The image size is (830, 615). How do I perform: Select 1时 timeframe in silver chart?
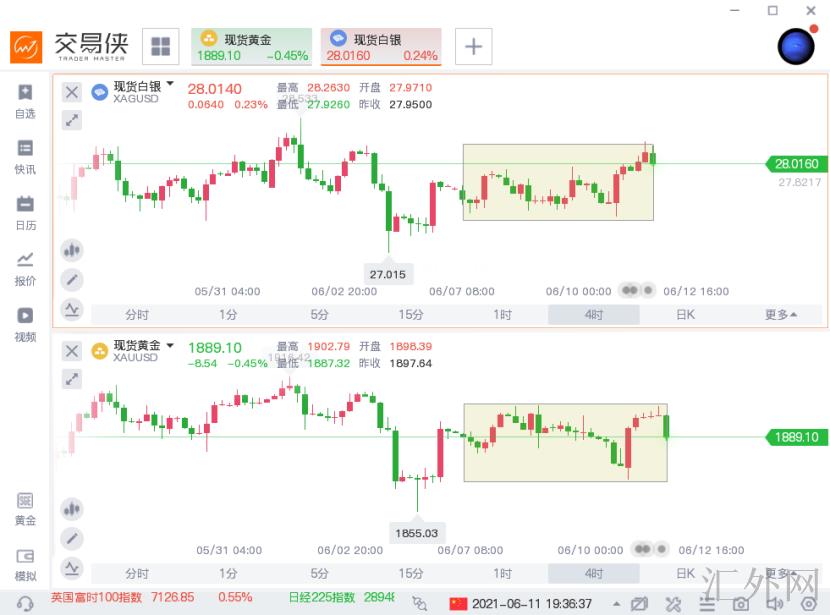tap(502, 315)
